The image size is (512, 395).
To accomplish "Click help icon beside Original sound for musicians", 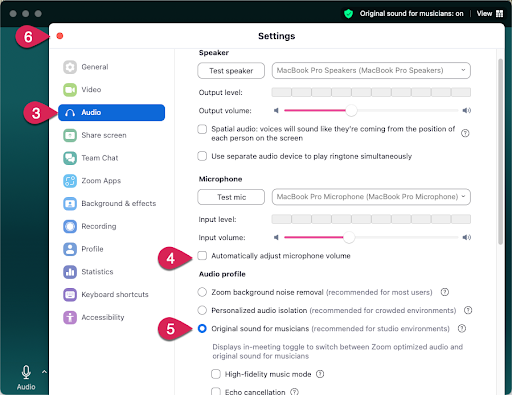I will [462, 329].
